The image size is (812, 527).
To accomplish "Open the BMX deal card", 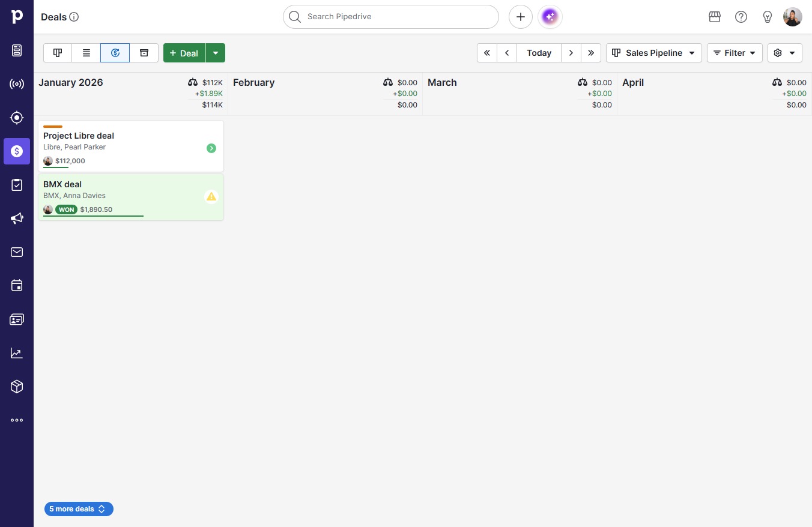I will pos(131,197).
